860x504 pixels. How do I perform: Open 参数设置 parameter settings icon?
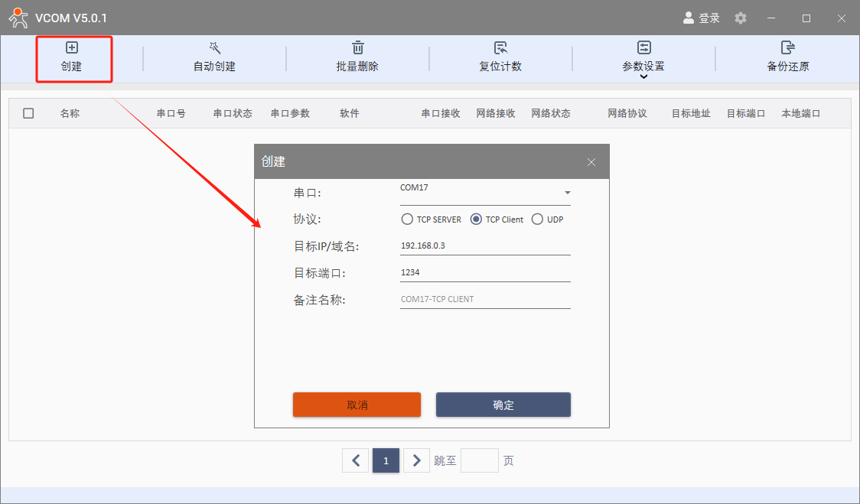643,48
